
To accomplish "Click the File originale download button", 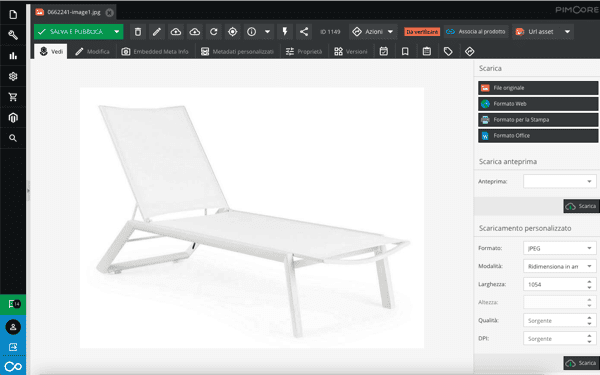I will tap(538, 88).
